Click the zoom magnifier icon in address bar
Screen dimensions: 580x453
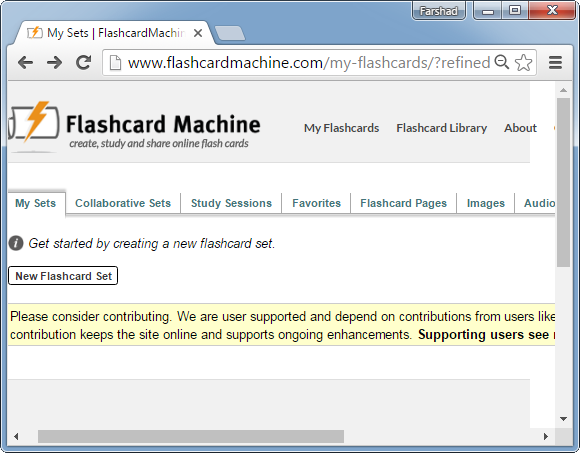click(502, 62)
